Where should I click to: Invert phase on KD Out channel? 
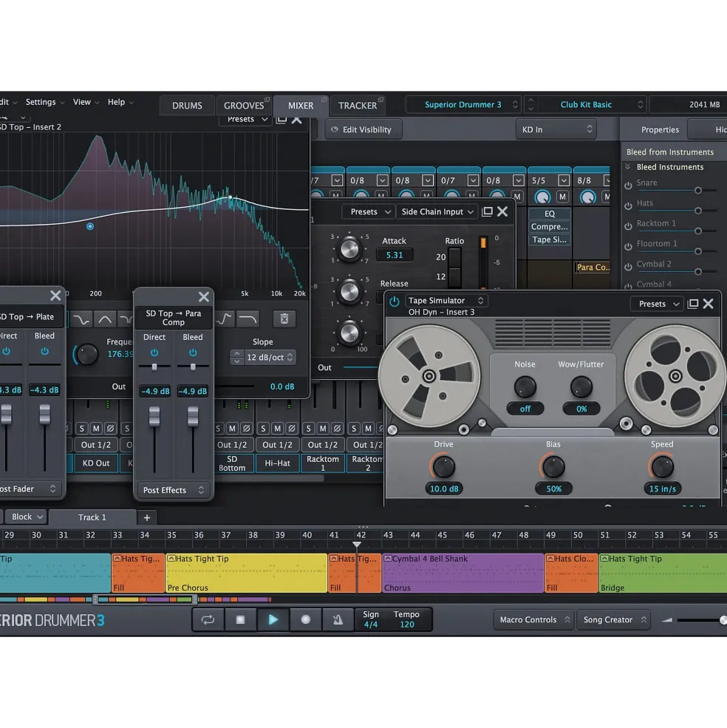click(111, 429)
